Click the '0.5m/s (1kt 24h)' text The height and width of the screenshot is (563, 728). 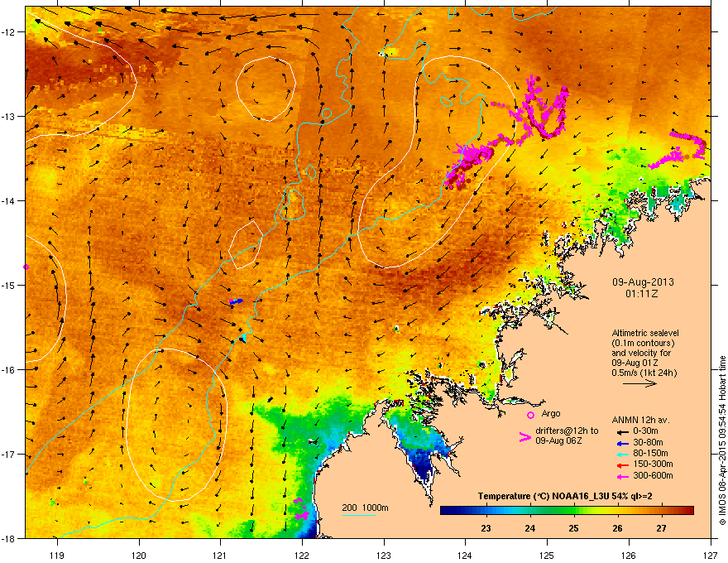[644, 373]
